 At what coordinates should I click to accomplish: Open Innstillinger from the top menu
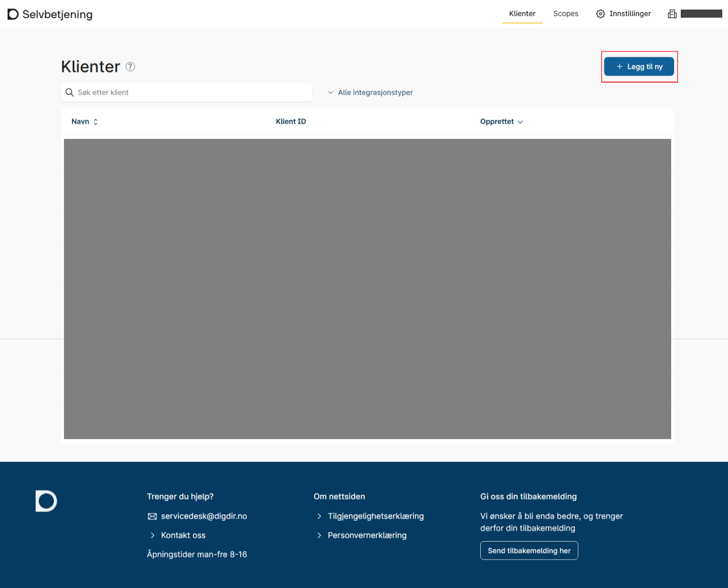coord(630,14)
